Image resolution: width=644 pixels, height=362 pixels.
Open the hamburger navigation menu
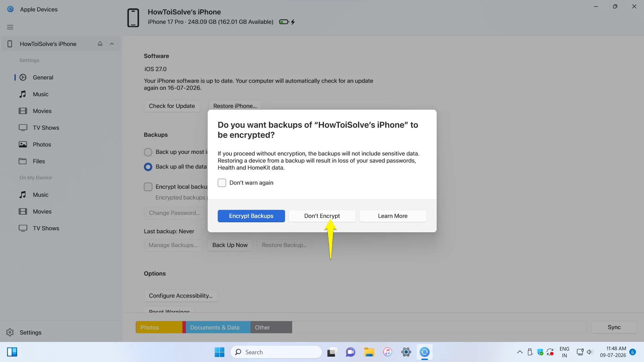[x=10, y=27]
